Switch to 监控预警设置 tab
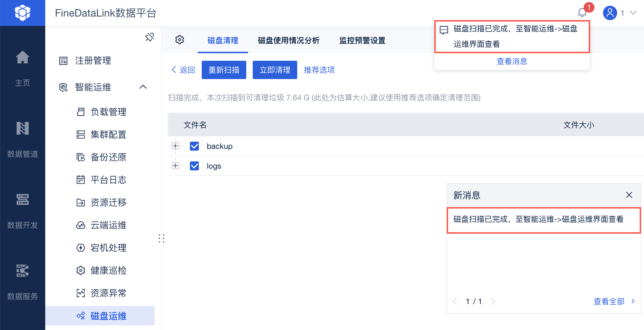 (x=362, y=41)
